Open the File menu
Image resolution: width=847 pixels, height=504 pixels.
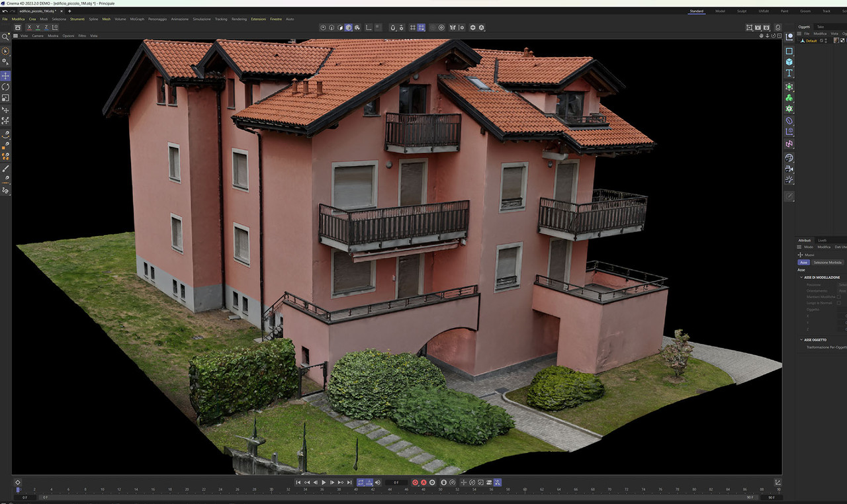5,19
